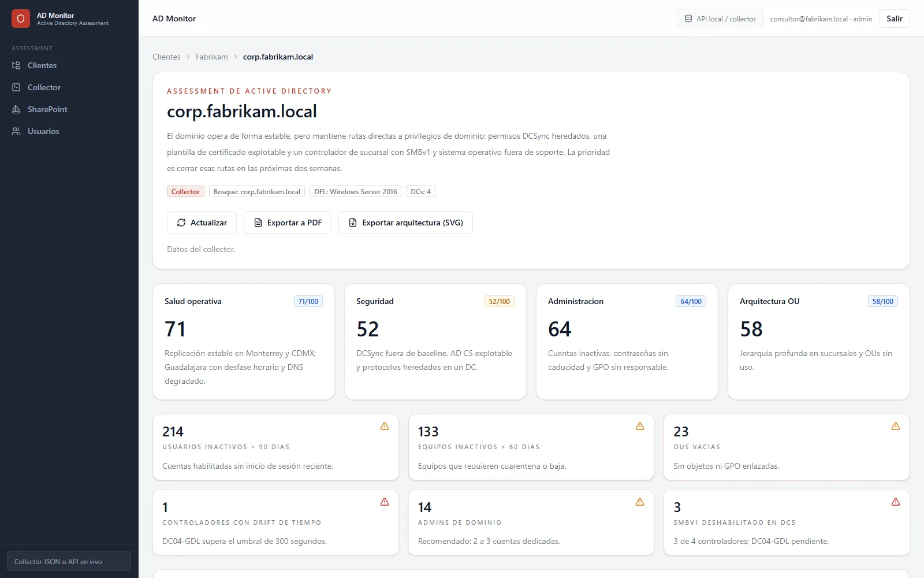
Task: Click the chevron after Fabrikam breadcrumb
Action: pyautogui.click(x=236, y=57)
